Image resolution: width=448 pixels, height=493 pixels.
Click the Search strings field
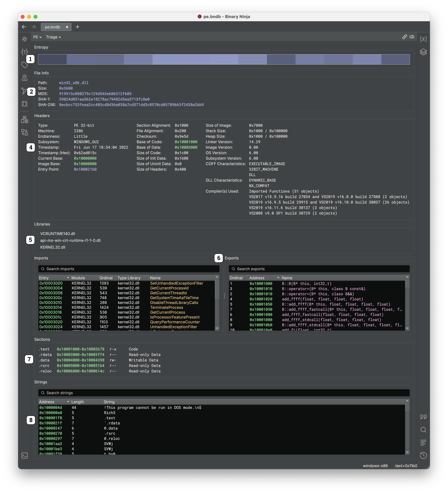224,393
